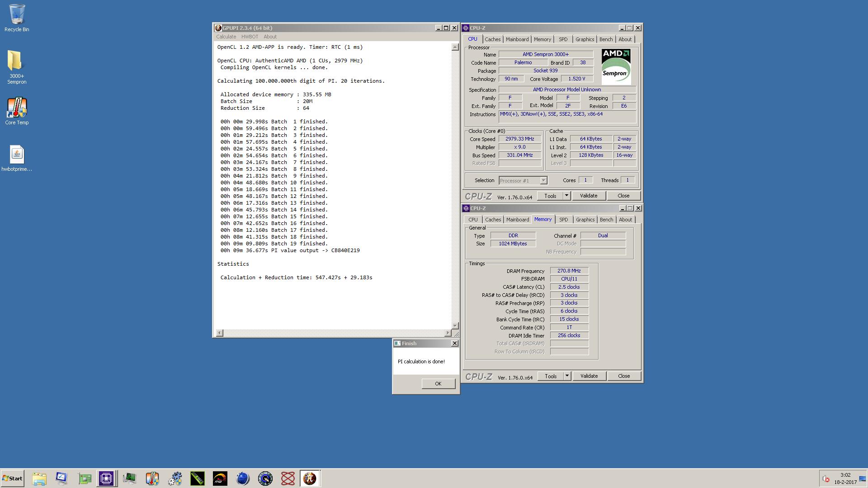Expand Tools dropdown arrow in bottom CPU-Z
The width and height of the screenshot is (868, 488).
(x=567, y=376)
